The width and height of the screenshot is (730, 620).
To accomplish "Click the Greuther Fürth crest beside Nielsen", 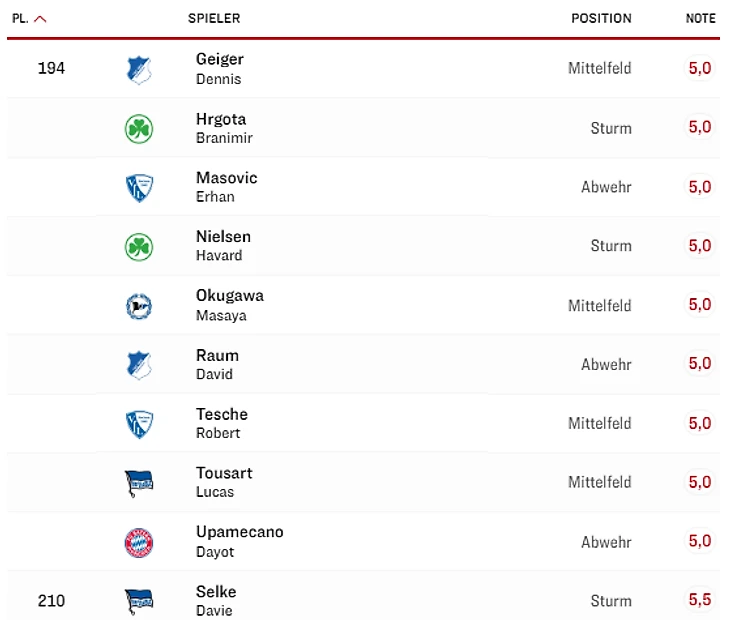I will (139, 247).
